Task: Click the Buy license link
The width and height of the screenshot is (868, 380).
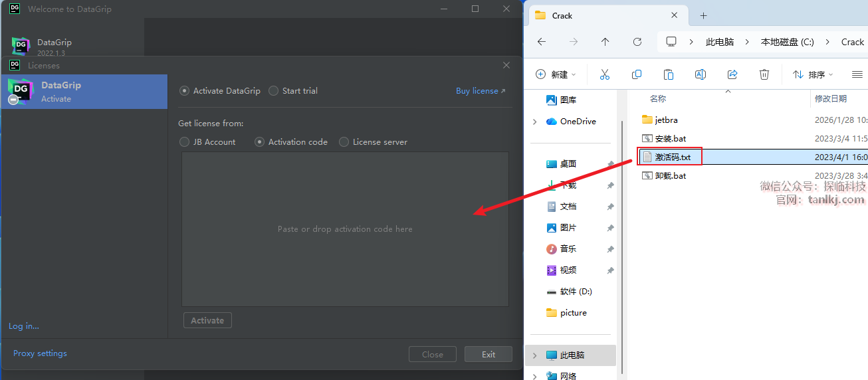Action: pos(480,91)
